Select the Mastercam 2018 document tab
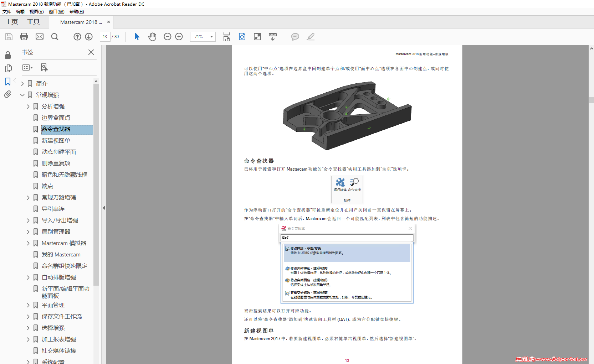The width and height of the screenshot is (594, 364). pos(81,22)
